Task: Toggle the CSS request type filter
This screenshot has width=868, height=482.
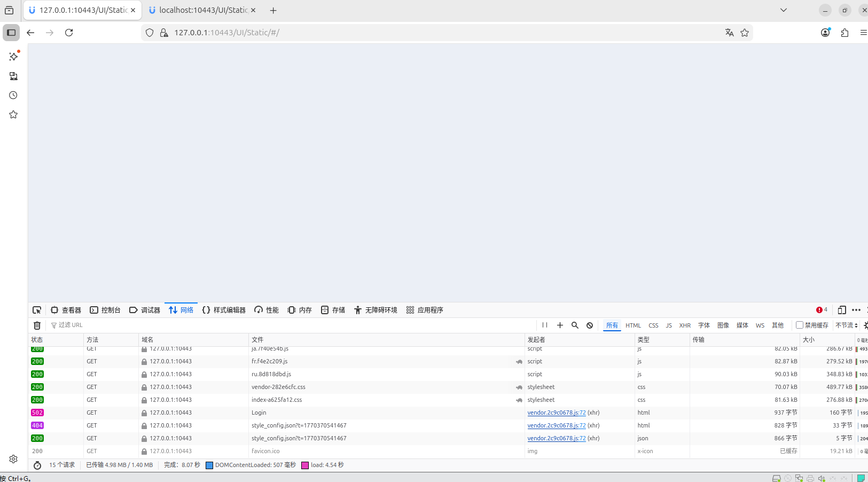Action: tap(653, 325)
